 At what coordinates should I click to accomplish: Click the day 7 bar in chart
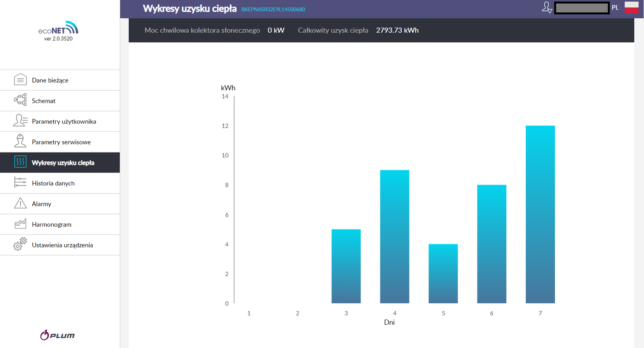point(540,214)
